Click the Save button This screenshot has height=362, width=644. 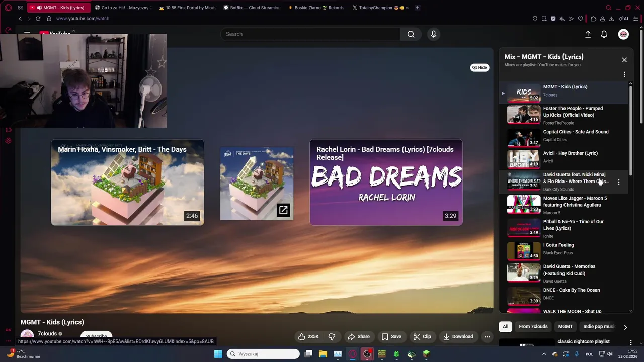click(x=391, y=336)
